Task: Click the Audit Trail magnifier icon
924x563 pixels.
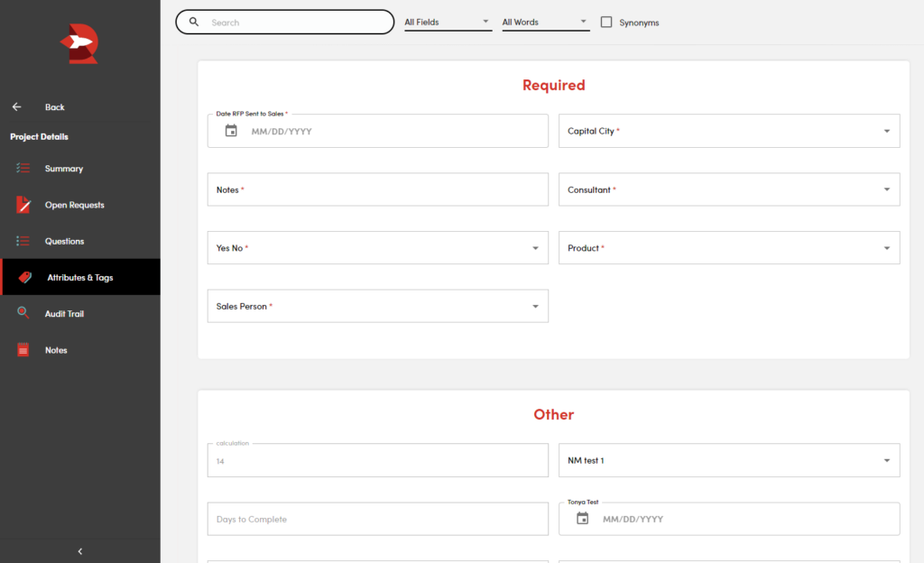Action: (x=23, y=313)
